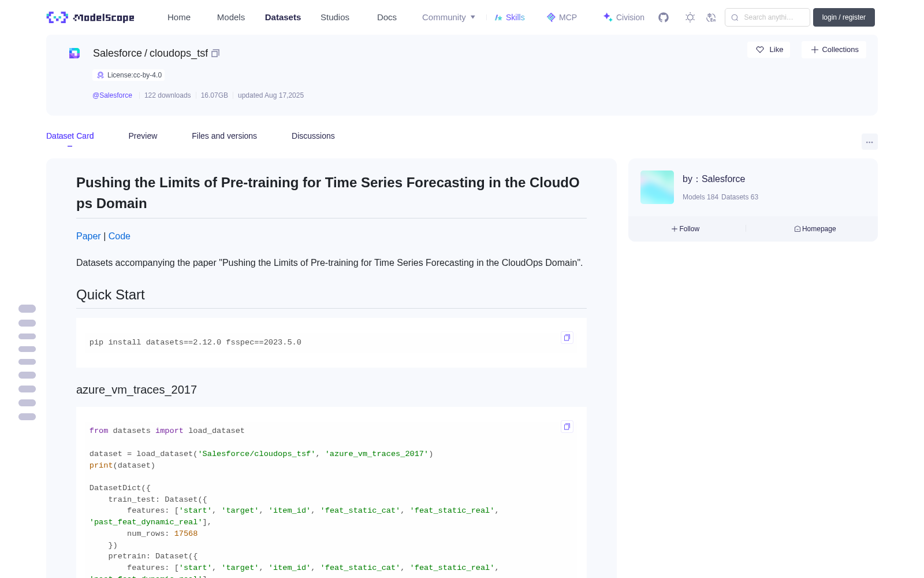924x578 pixels.
Task: Open the Paper link
Action: pos(88,236)
